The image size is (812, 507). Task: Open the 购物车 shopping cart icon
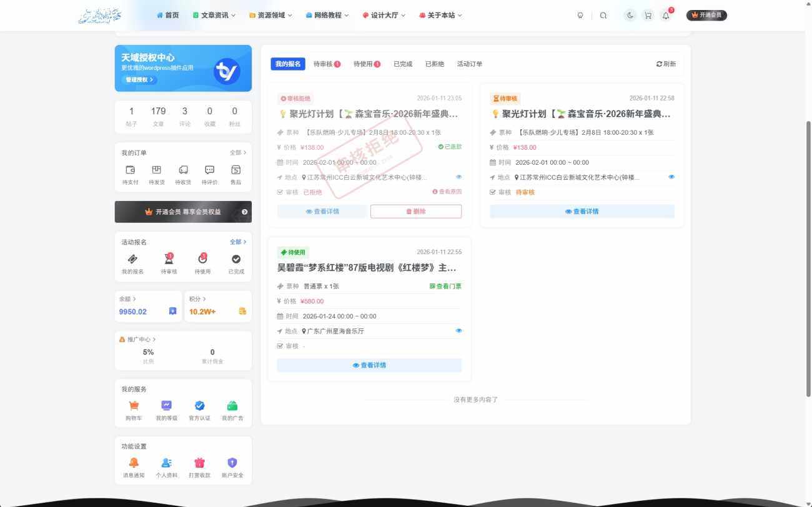click(134, 406)
